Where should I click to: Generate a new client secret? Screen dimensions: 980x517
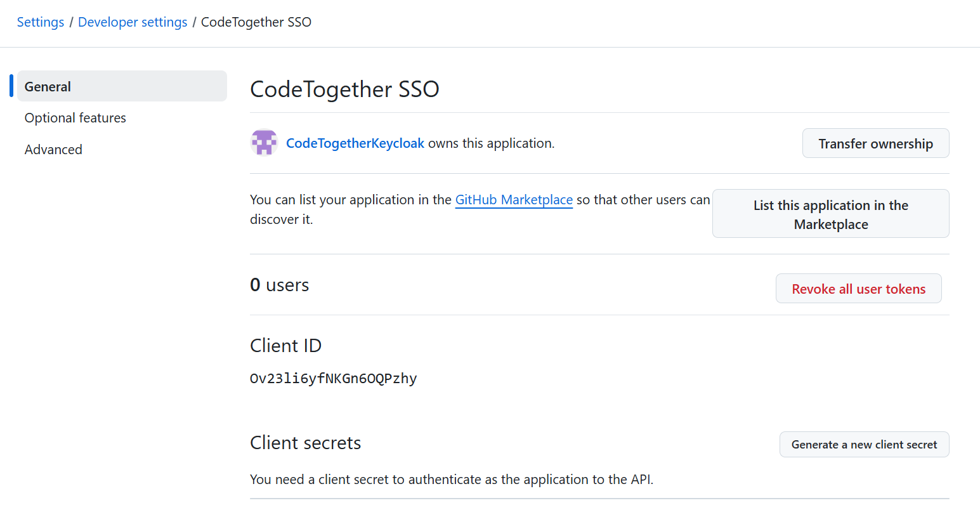(x=864, y=445)
